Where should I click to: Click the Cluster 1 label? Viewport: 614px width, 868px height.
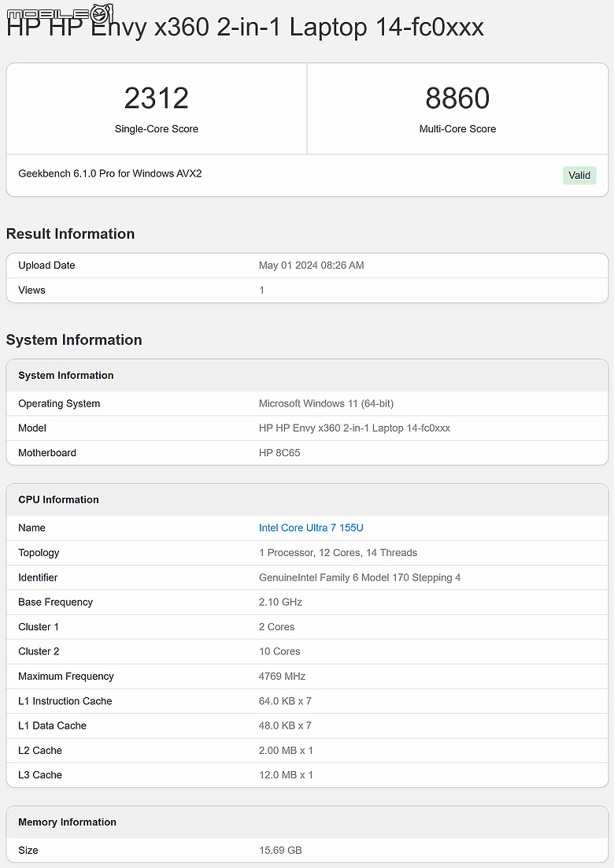[38, 627]
